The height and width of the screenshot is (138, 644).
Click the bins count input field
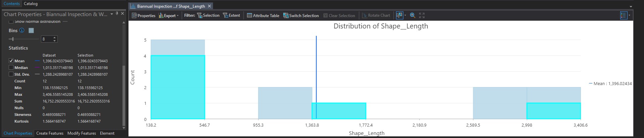tap(47, 39)
